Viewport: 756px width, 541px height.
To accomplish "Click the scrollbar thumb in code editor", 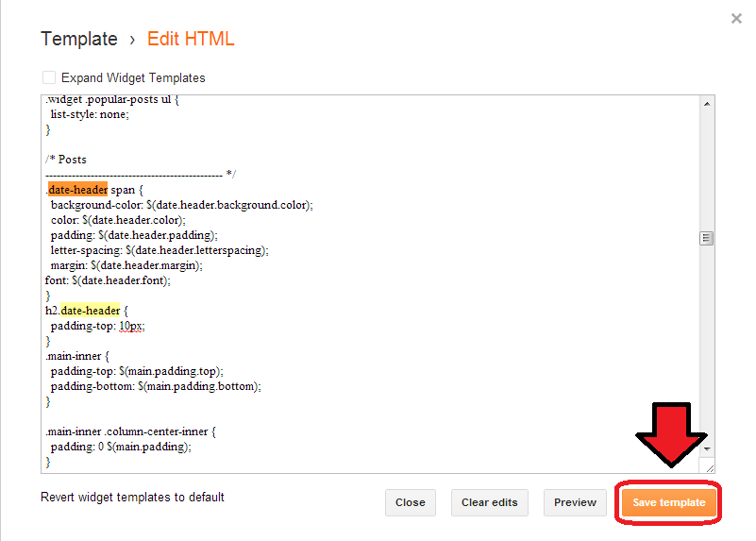I will 706,238.
